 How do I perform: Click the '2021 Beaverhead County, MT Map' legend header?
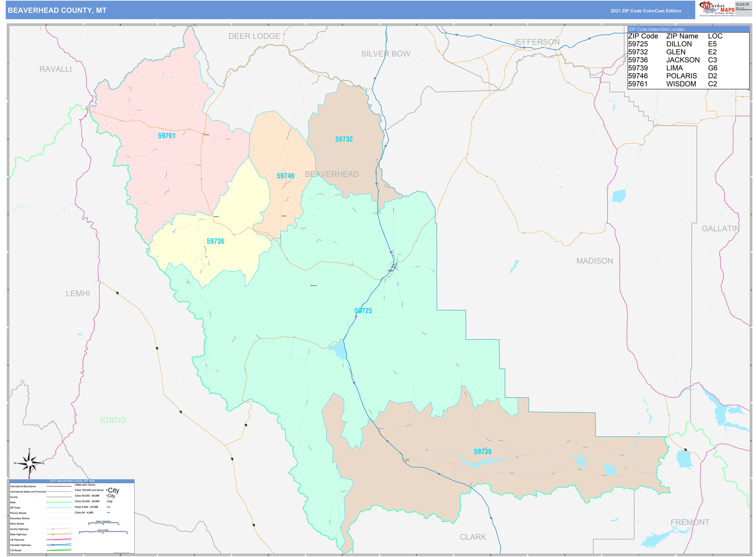[72, 481]
